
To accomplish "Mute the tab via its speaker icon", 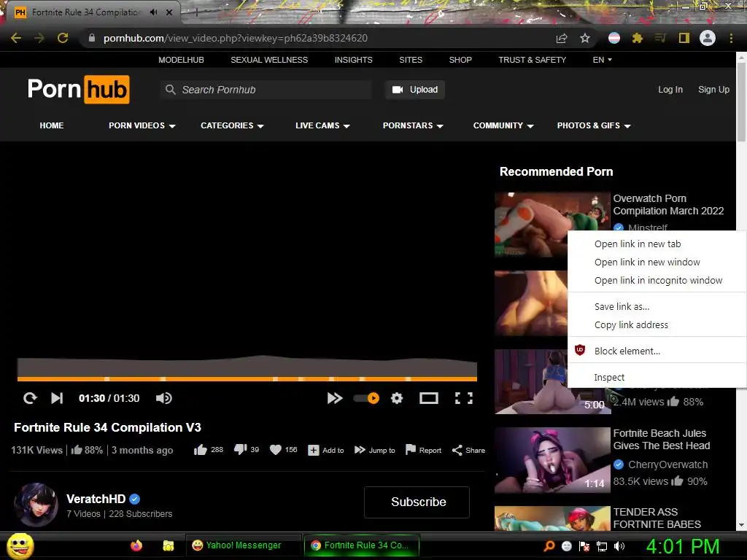I will (x=153, y=12).
